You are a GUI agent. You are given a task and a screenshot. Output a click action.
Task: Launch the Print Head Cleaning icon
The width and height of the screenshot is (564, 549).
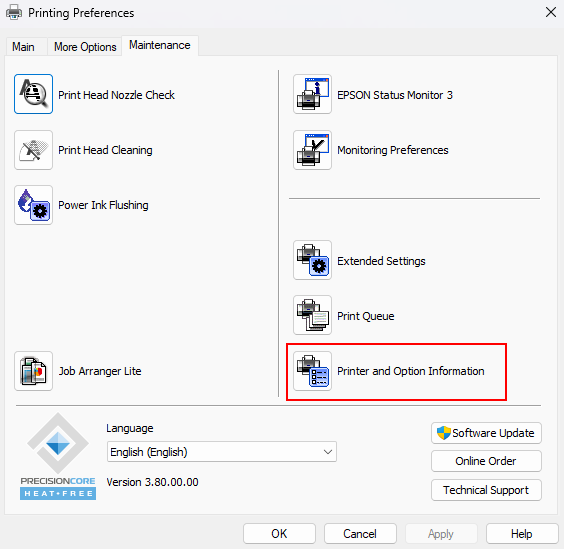tap(33, 150)
